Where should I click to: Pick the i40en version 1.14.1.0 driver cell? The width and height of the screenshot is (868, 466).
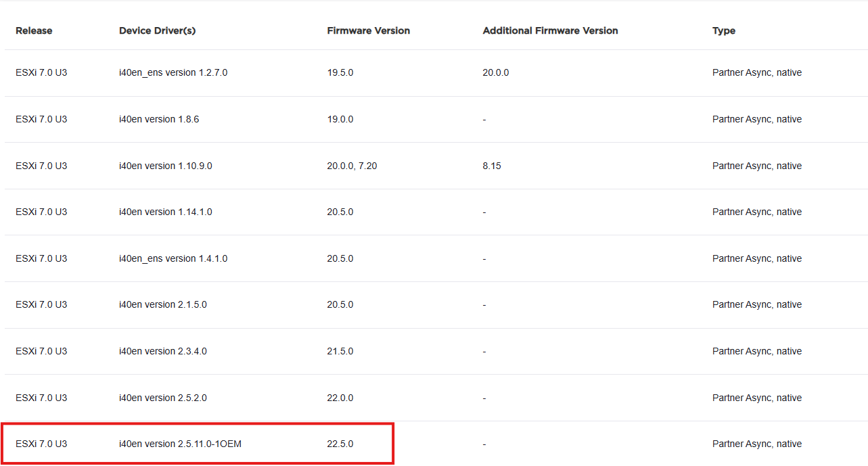pos(166,212)
